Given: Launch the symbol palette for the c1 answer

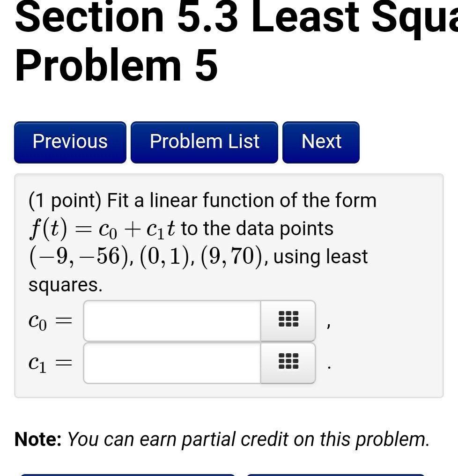Looking at the screenshot, I should click(x=287, y=363).
